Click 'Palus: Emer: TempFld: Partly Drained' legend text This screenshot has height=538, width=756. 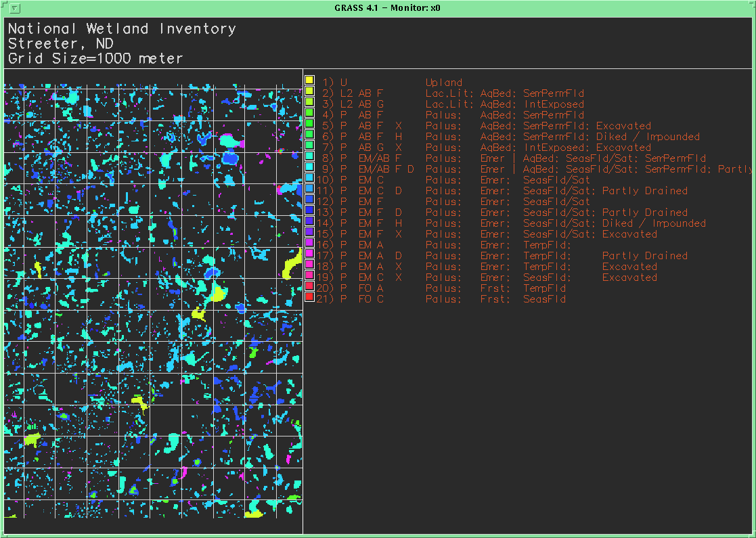click(556, 256)
